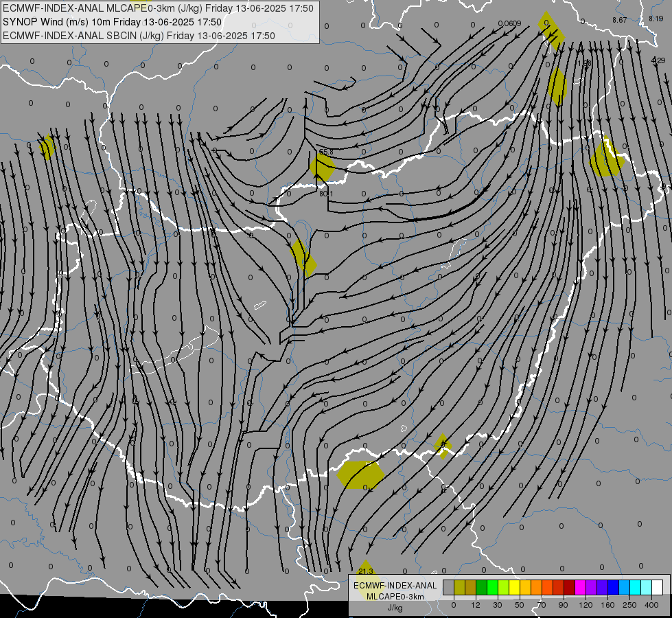Click the ECMWF-INDEX-ANAL legend caption
672x618 pixels.
[x=395, y=586]
